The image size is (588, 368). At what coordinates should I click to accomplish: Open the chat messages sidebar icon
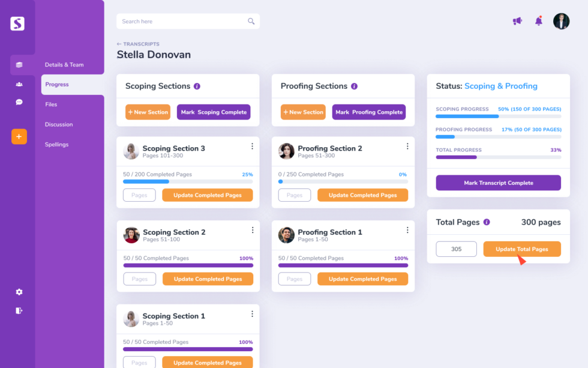coord(19,102)
